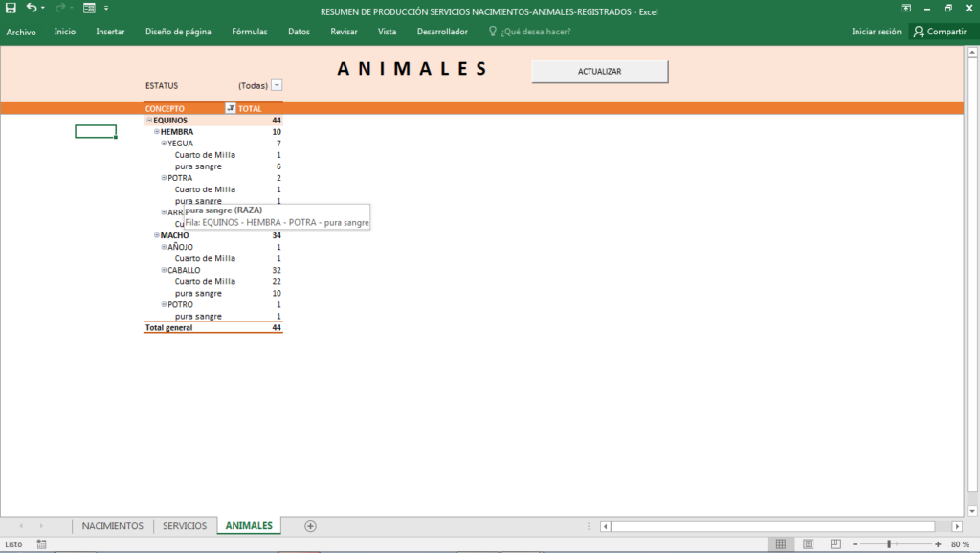The height and width of the screenshot is (553, 980).
Task: Click the Save icon in quick access toolbar
Action: pyautogui.click(x=11, y=8)
